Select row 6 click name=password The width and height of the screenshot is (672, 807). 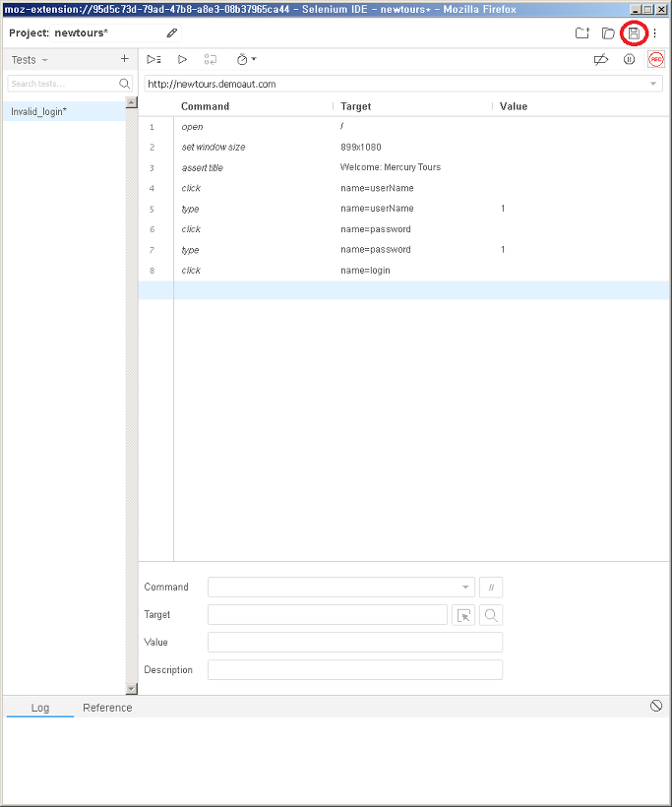pos(404,229)
